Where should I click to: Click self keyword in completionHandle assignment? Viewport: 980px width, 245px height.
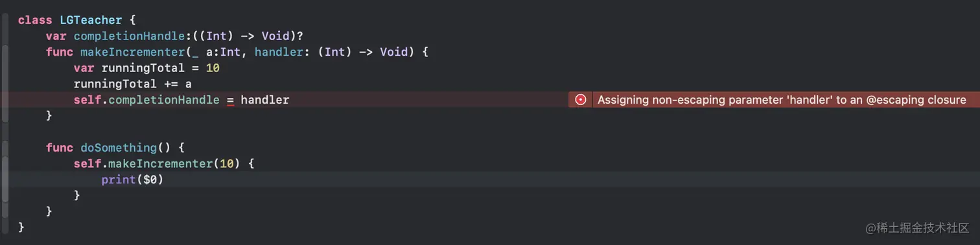[87, 100]
